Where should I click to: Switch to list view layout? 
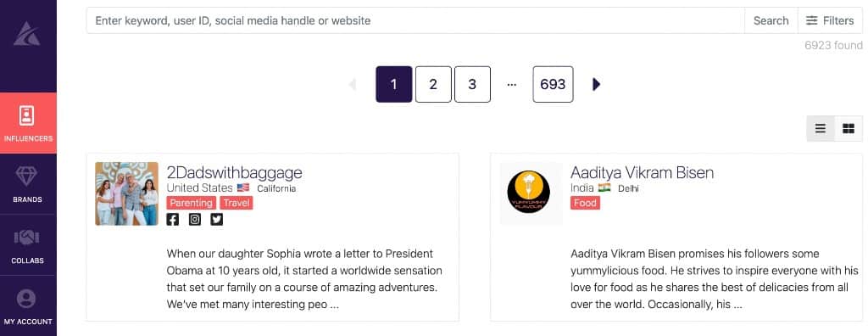(821, 129)
